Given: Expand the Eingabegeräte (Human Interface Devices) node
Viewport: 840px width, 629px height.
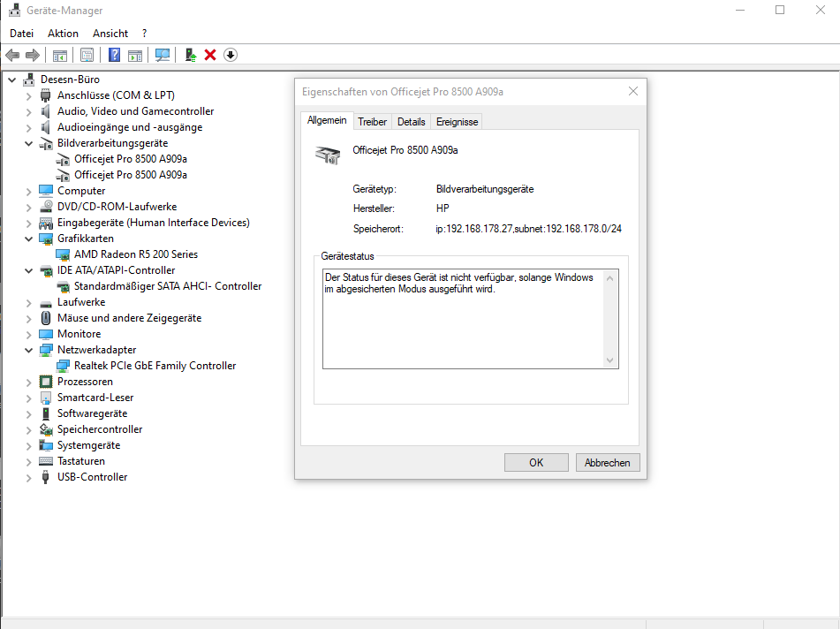Looking at the screenshot, I should click(29, 223).
